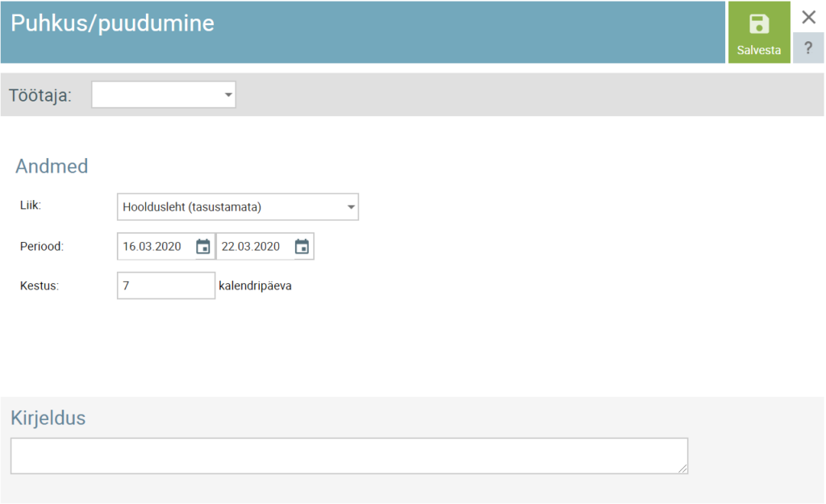Click the Kirjeldus section heading
The height and width of the screenshot is (504, 826).
point(48,418)
